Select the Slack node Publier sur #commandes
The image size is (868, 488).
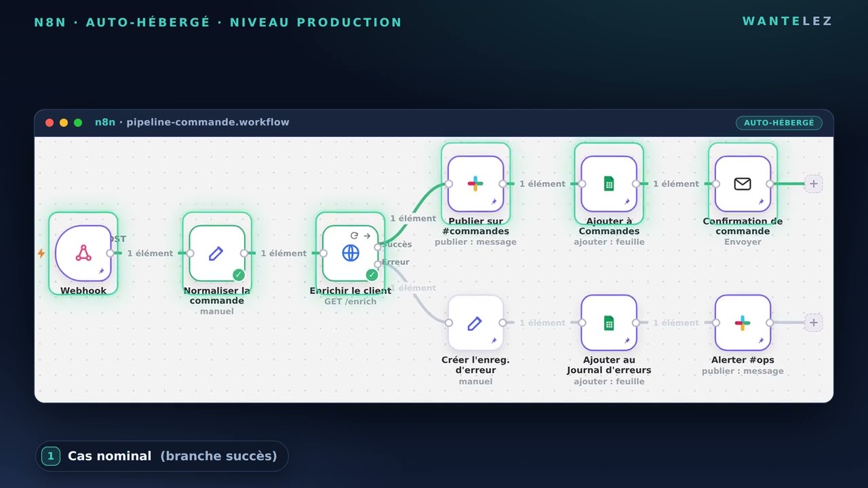(x=475, y=184)
